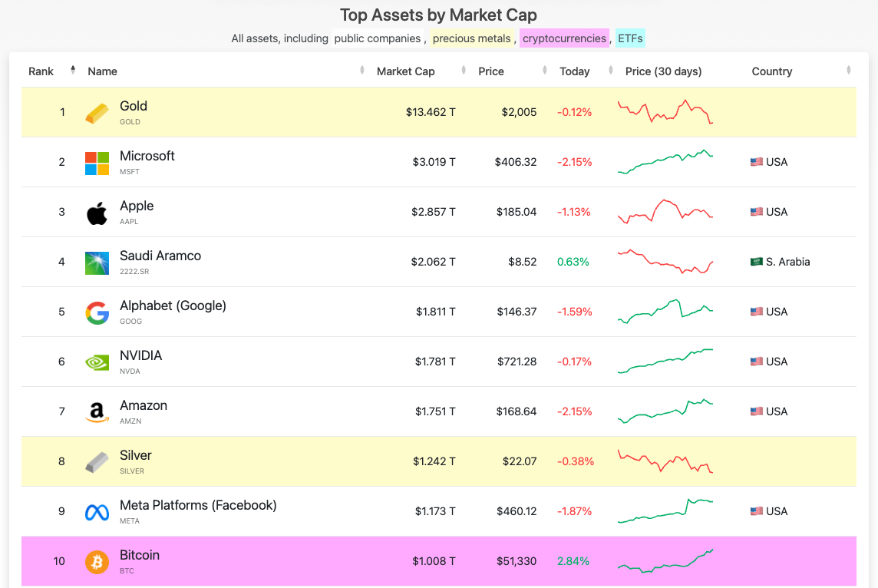Click the Meta Platforms logo icon
This screenshot has width=878, height=588.
[x=97, y=513]
